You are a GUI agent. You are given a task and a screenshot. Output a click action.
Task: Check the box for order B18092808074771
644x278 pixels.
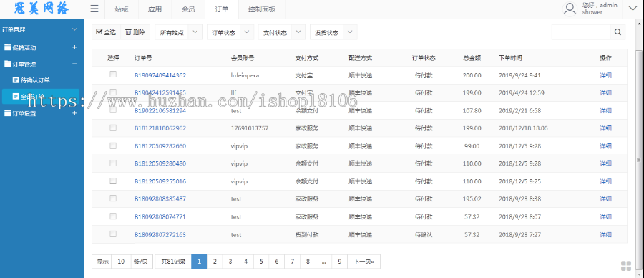coord(113,216)
